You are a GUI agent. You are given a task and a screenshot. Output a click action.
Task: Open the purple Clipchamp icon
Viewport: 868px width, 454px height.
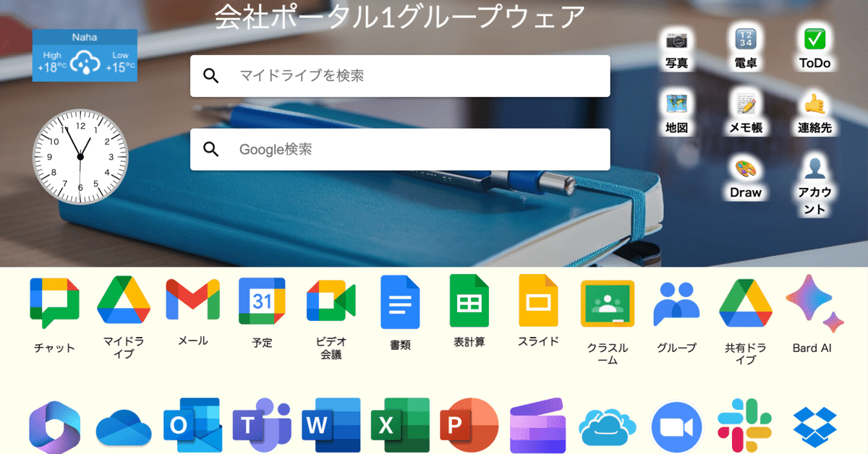click(537, 427)
